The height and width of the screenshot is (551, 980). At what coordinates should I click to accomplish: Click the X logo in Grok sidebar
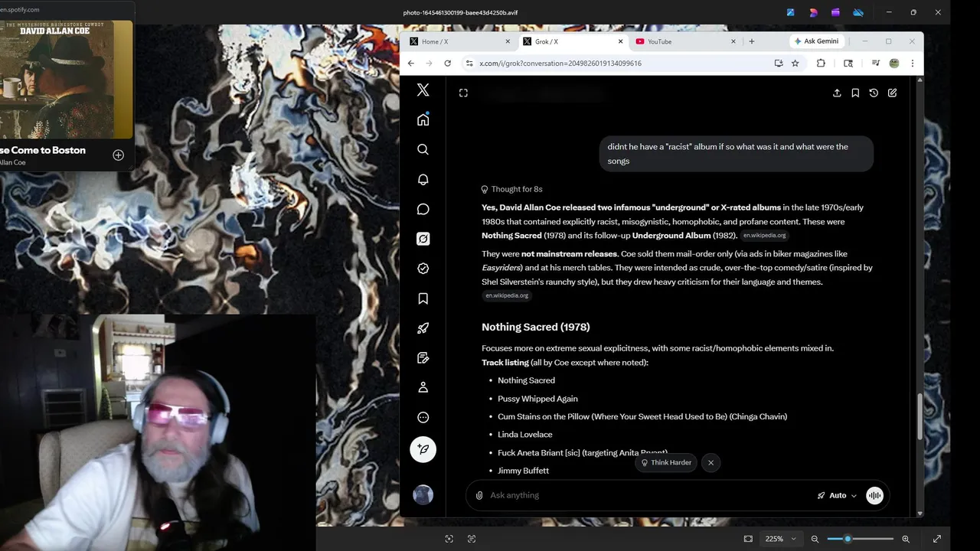click(423, 90)
